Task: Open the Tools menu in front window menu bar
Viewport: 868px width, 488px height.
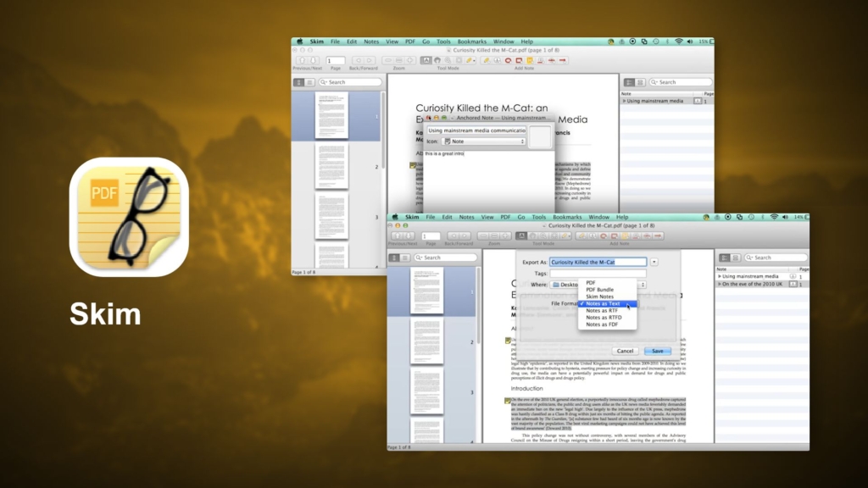Action: [x=538, y=217]
